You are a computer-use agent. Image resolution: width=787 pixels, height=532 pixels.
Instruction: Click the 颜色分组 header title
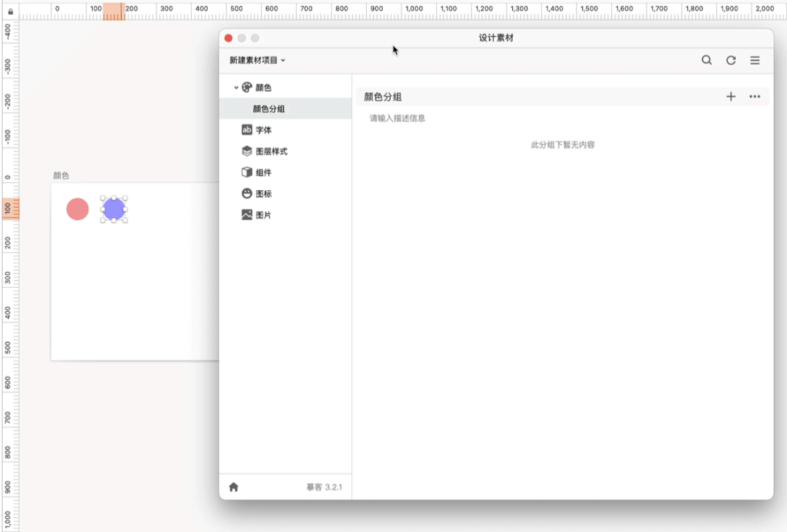(383, 97)
